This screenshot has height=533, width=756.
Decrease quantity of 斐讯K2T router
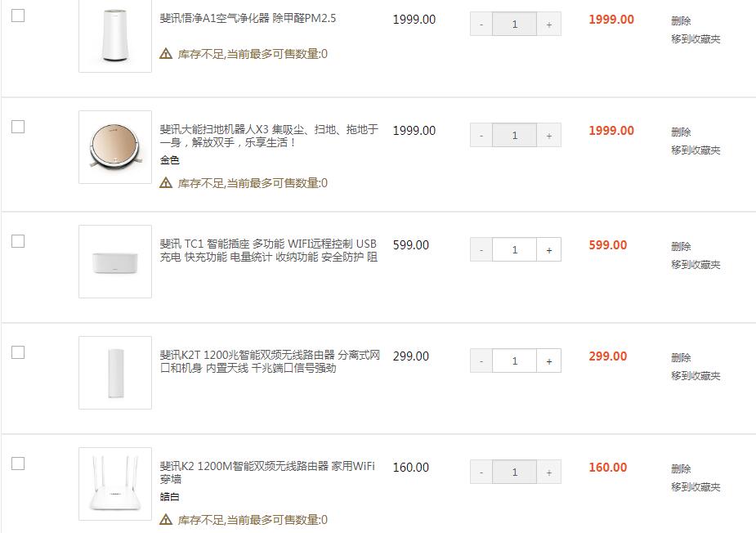pos(481,361)
